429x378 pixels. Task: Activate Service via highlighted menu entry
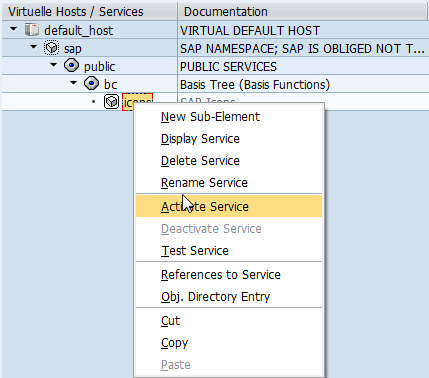(x=229, y=206)
